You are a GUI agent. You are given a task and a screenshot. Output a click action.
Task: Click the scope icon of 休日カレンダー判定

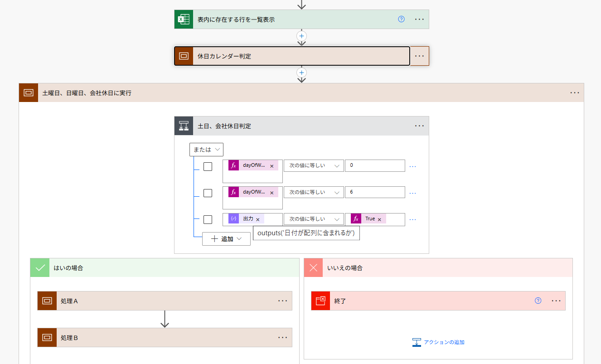click(184, 56)
